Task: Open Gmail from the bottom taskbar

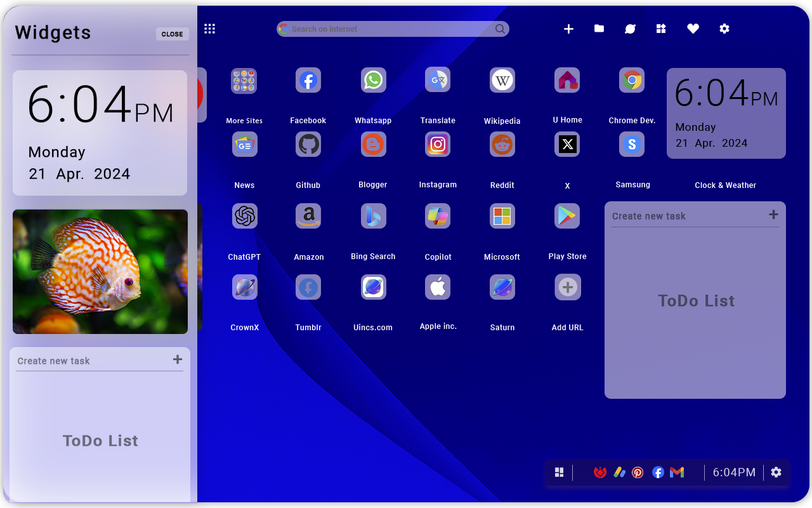Action: pos(677,472)
